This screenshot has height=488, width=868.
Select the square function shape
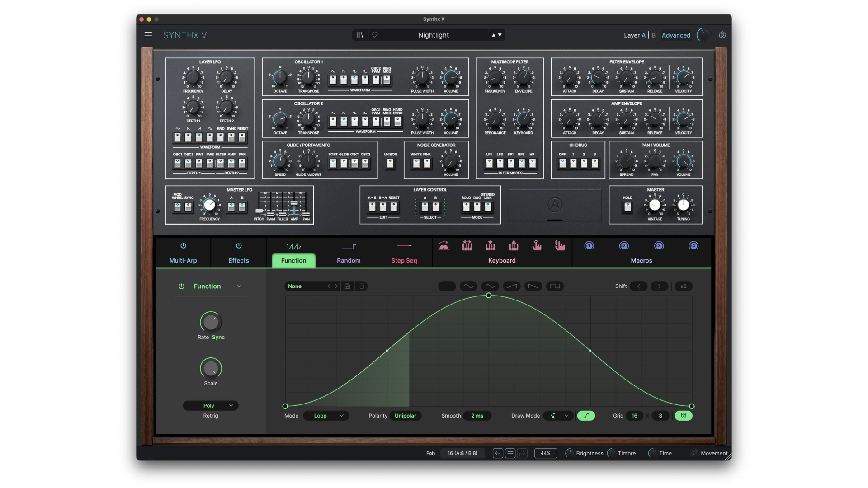(555, 286)
